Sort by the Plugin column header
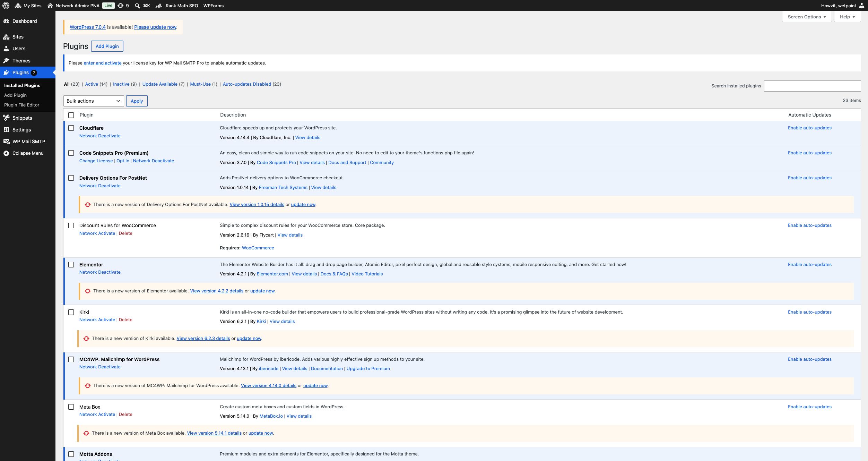The image size is (868, 461). coord(86,115)
